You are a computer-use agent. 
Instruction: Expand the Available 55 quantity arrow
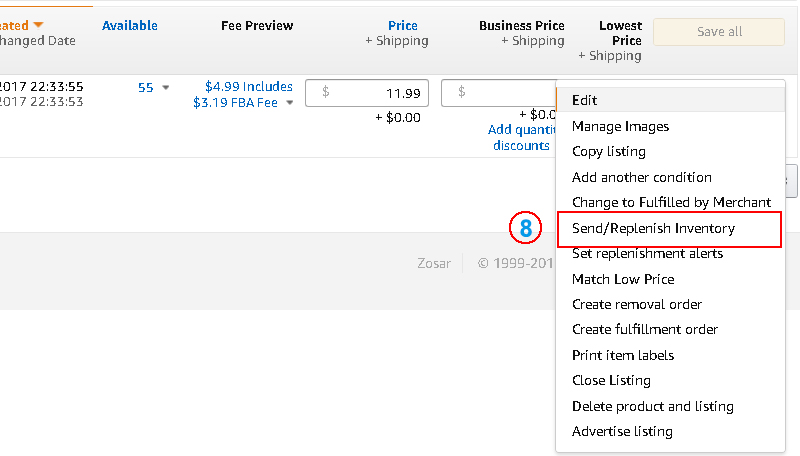point(166,88)
